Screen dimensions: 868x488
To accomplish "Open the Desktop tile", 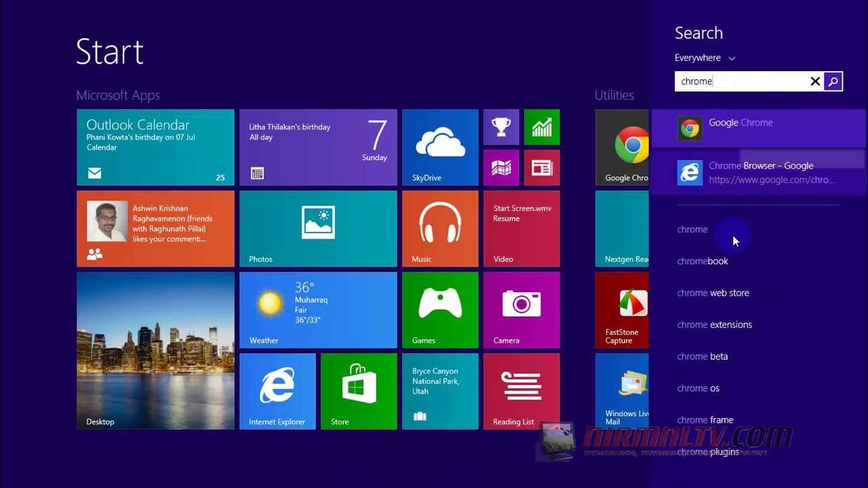I will pos(155,350).
